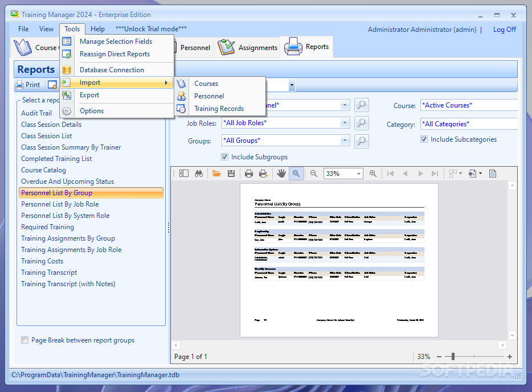Go to next report page
The width and height of the screenshot is (532, 392).
pyautogui.click(x=421, y=174)
